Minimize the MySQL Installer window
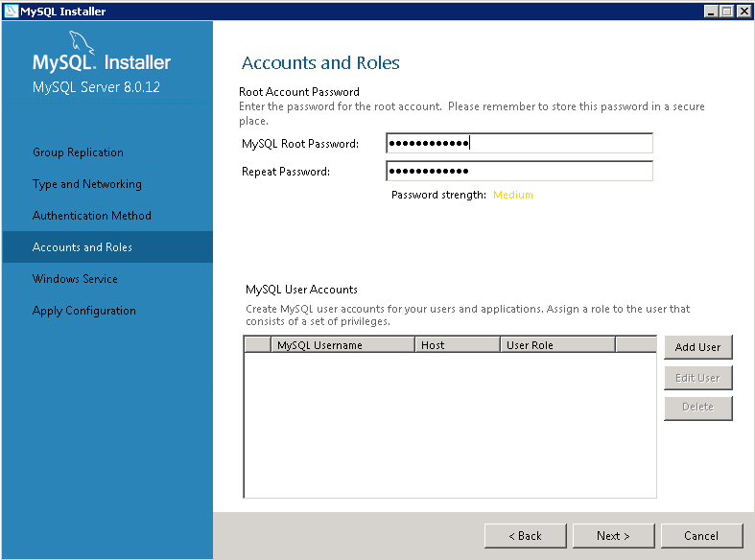This screenshot has width=755, height=560. (x=711, y=11)
